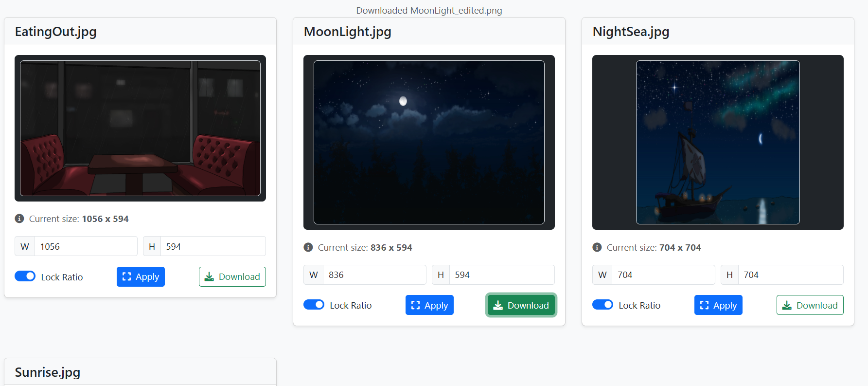Click the NightSea pirate ship preview image
The image size is (868, 386).
pos(718,142)
